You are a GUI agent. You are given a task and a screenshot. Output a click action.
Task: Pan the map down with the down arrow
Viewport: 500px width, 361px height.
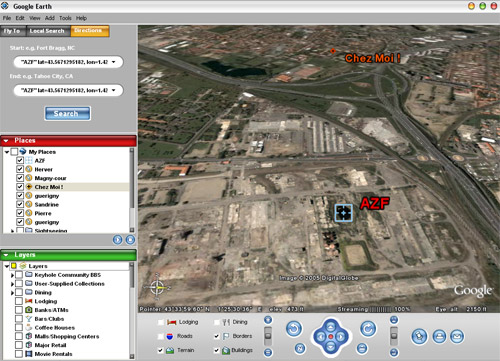[331, 347]
